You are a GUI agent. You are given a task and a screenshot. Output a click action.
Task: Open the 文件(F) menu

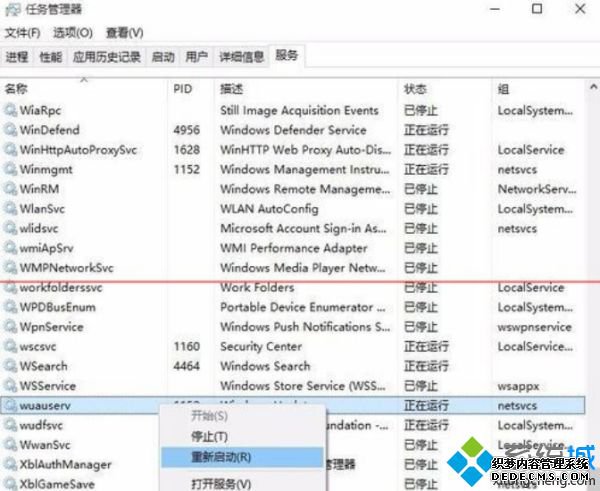pos(22,33)
